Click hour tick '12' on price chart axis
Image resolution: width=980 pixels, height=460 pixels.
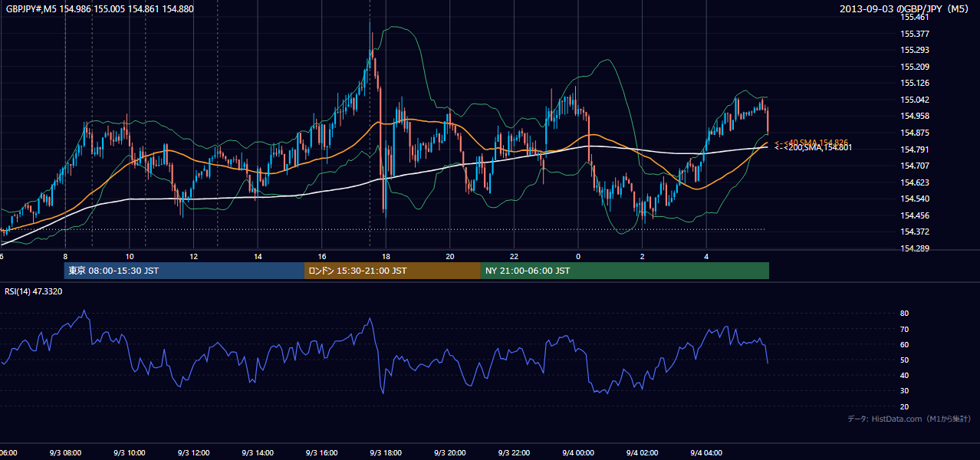[x=194, y=256]
